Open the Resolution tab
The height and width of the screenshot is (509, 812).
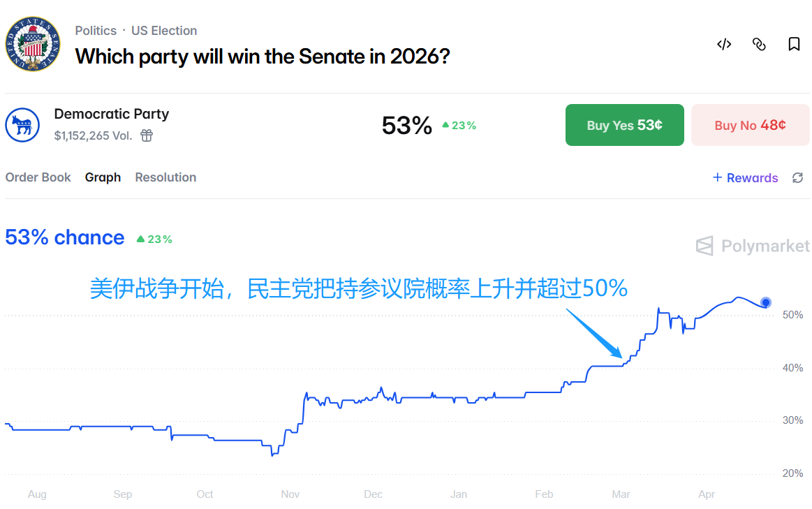(165, 177)
